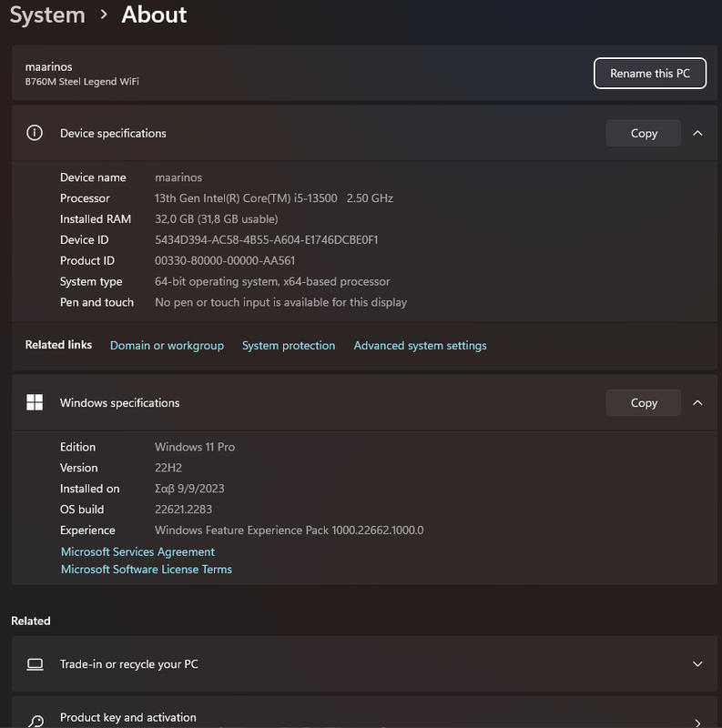Click the Installed RAM label
The width and height of the screenshot is (722, 728).
point(96,218)
